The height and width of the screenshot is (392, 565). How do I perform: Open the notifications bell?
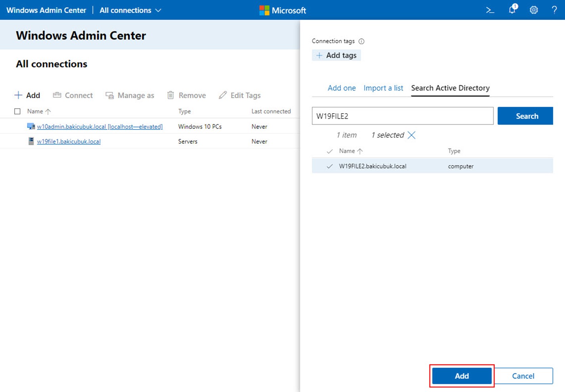point(513,9)
